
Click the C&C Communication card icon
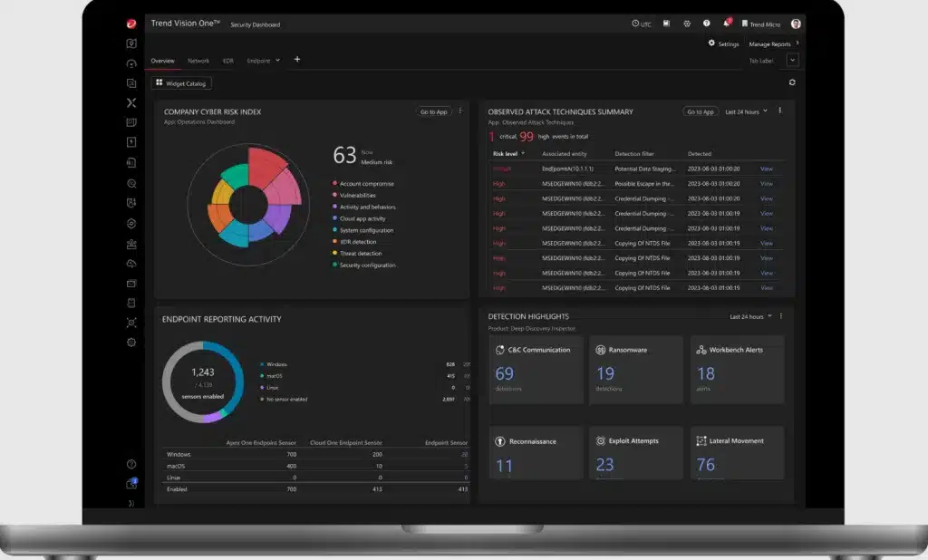[500, 350]
